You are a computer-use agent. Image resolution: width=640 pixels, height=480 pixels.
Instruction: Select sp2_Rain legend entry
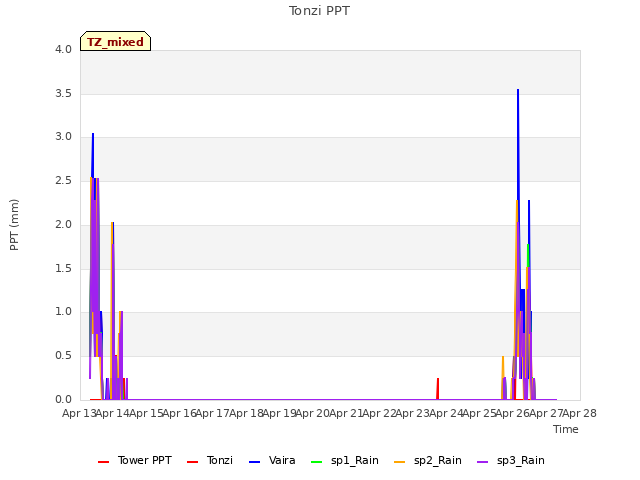428,460
